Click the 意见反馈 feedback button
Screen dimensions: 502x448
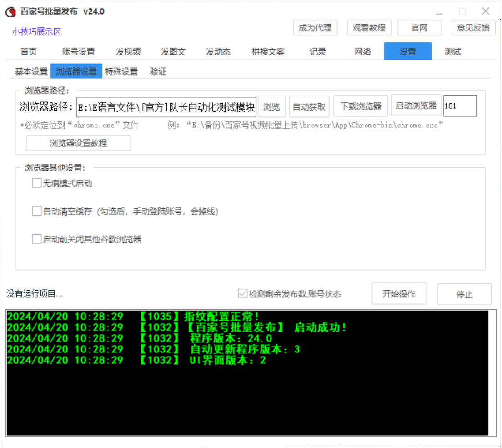pyautogui.click(x=473, y=28)
